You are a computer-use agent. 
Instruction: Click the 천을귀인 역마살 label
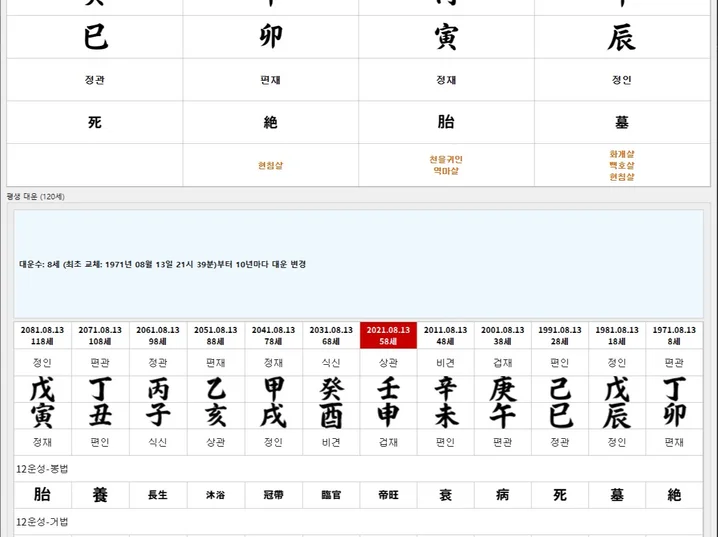tap(446, 165)
